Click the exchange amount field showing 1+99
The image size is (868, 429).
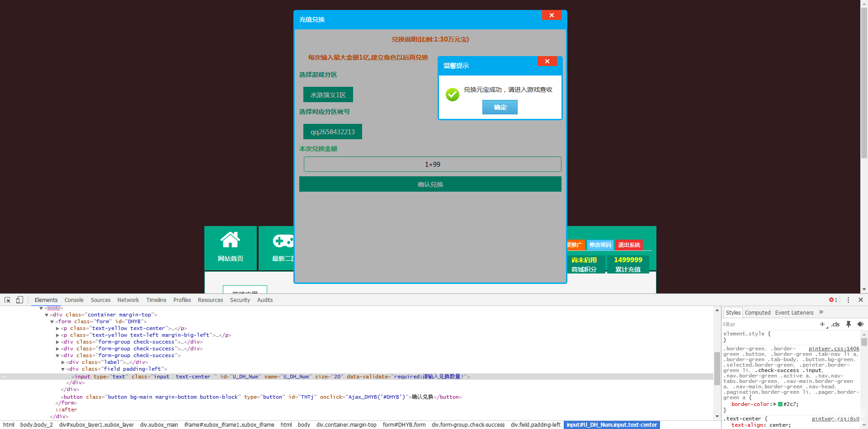click(x=433, y=164)
